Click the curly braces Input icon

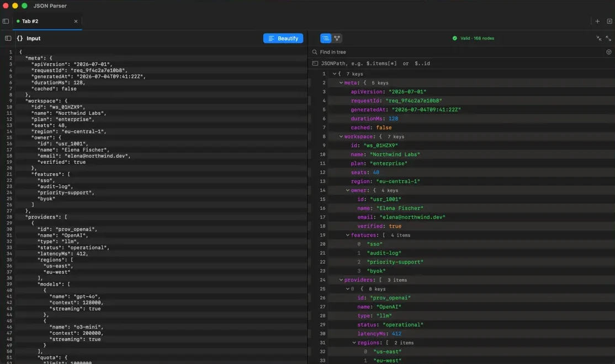coord(20,39)
